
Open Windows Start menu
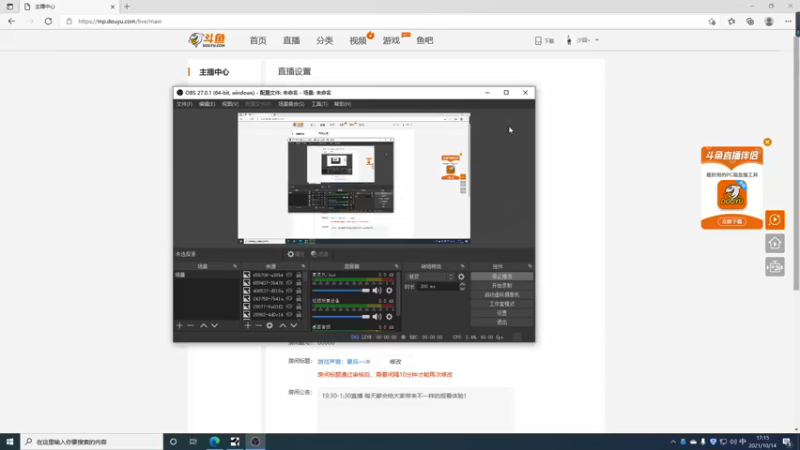tap(10, 442)
